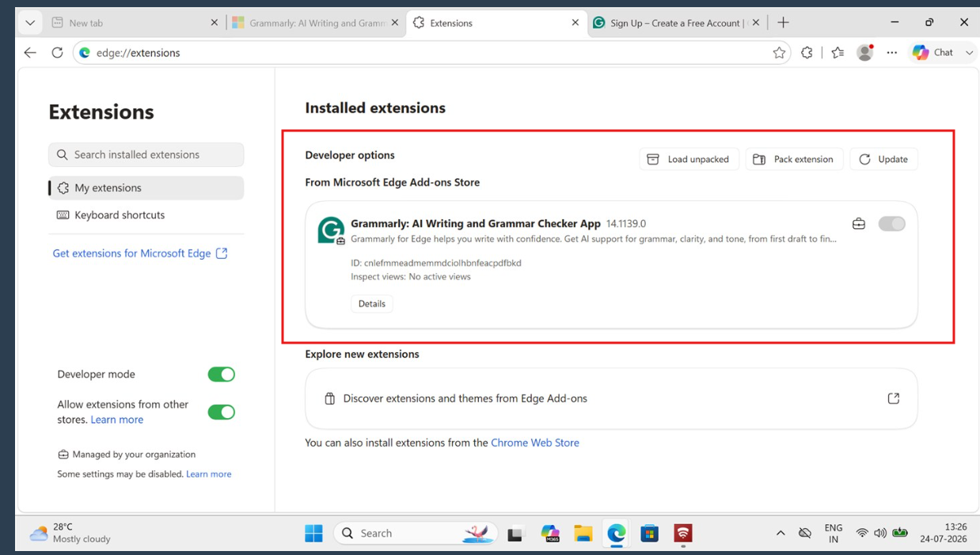The image size is (980, 555).
Task: Open the Windows Start menu
Action: pos(313,534)
